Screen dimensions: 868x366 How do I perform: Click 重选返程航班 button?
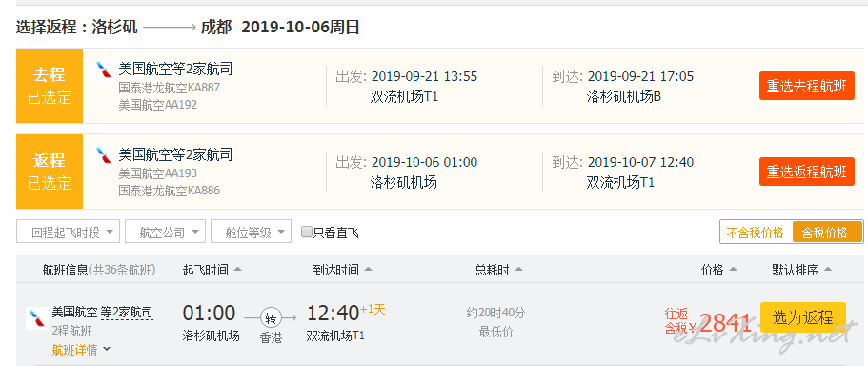pos(807,172)
